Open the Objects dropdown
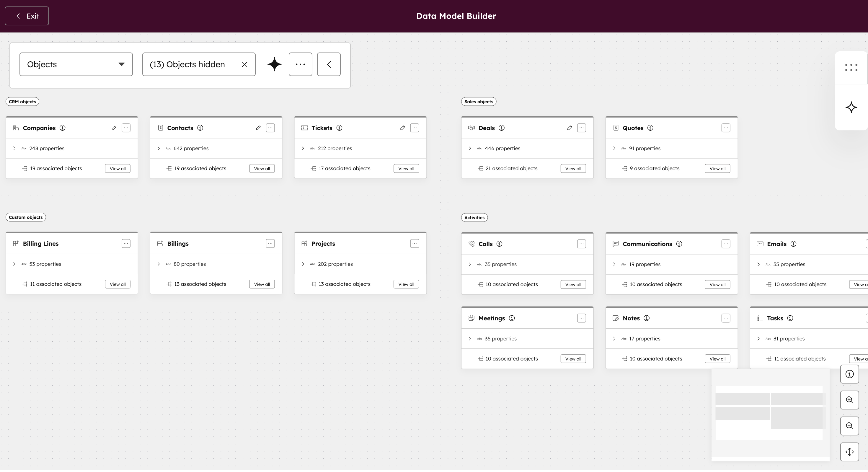The image size is (868, 472). (x=76, y=64)
